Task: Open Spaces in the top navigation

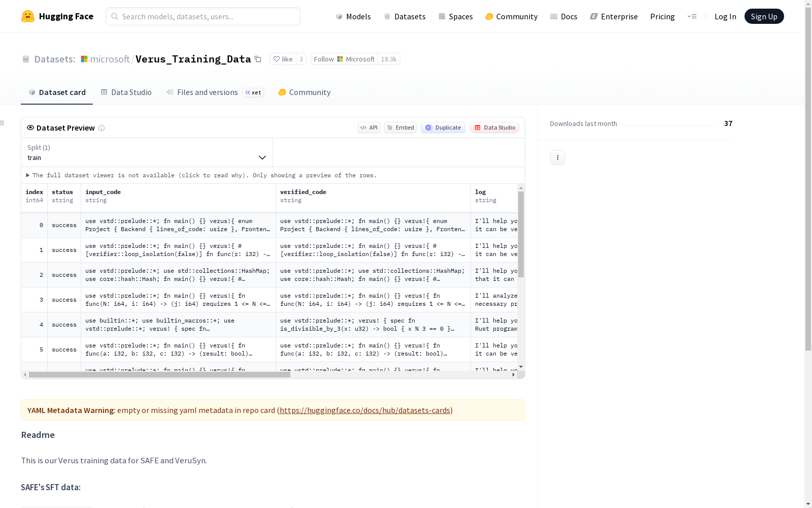Action: (x=456, y=16)
